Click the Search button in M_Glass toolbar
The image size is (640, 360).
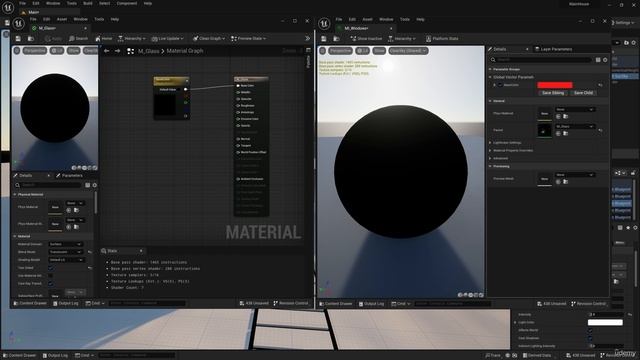tap(78, 38)
